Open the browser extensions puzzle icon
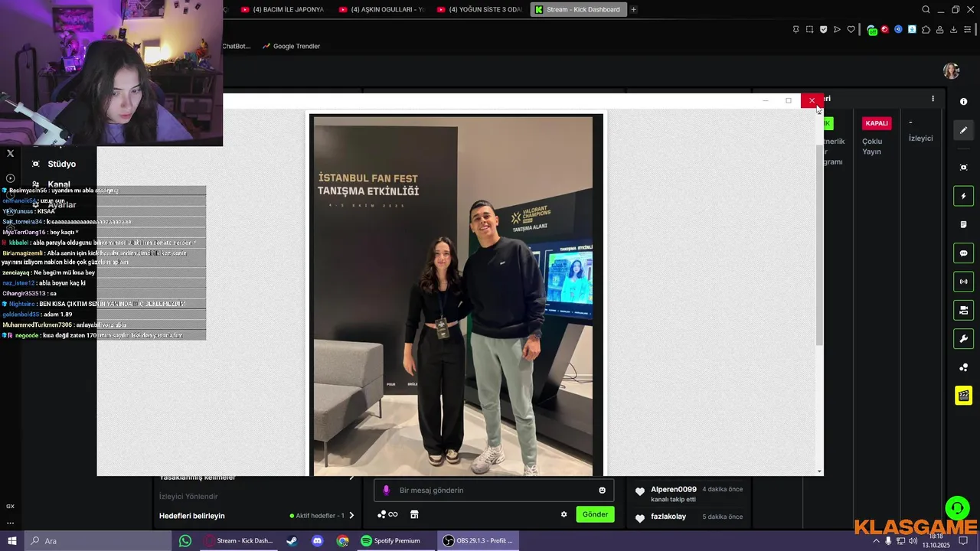This screenshot has height=551, width=980. [x=926, y=29]
